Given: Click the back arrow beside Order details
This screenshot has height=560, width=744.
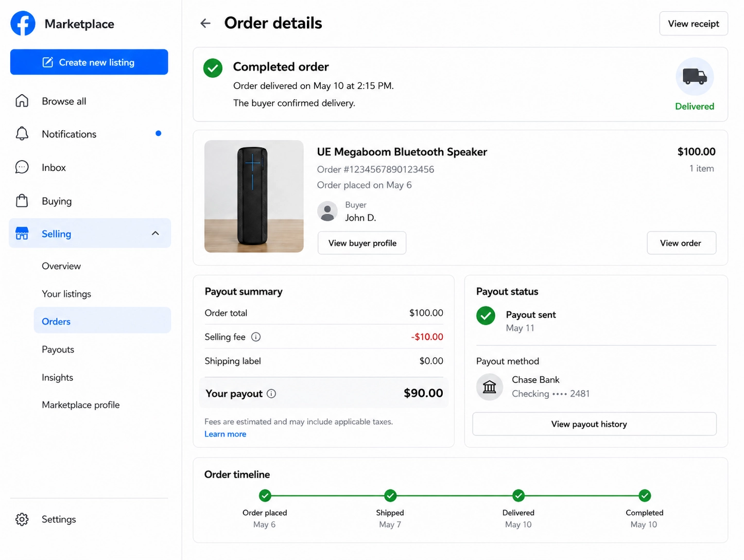Looking at the screenshot, I should pos(205,23).
